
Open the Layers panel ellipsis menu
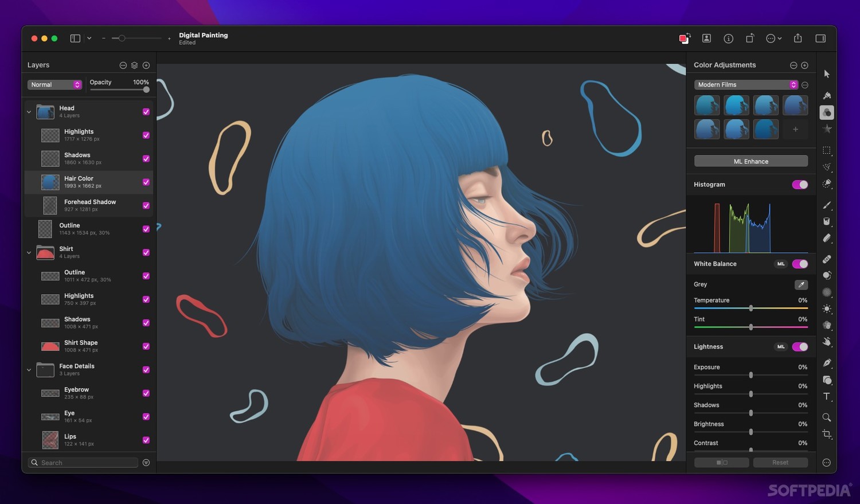123,65
